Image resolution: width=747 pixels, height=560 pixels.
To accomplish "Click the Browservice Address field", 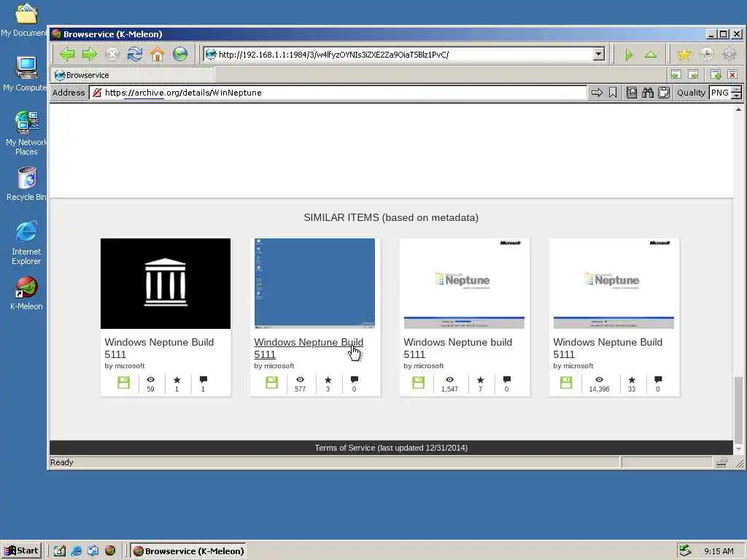I will coord(338,93).
